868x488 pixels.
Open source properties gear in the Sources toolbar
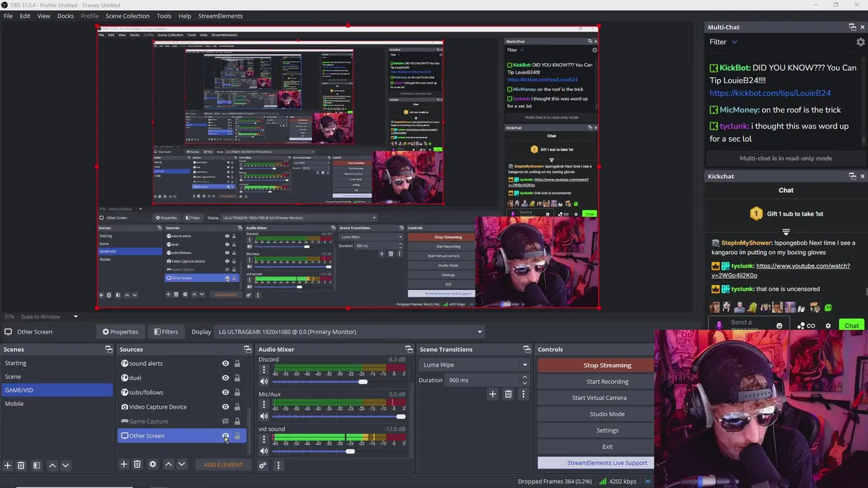point(153,464)
